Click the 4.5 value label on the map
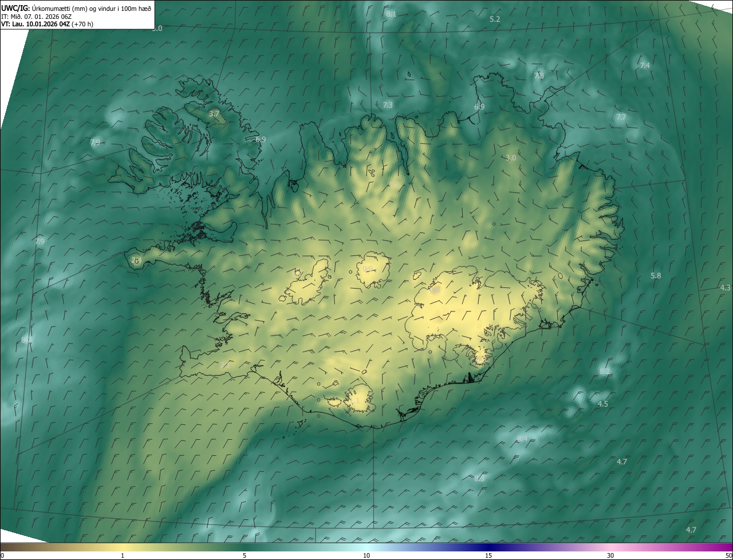Viewport: 733px width, 560px height. tap(603, 404)
